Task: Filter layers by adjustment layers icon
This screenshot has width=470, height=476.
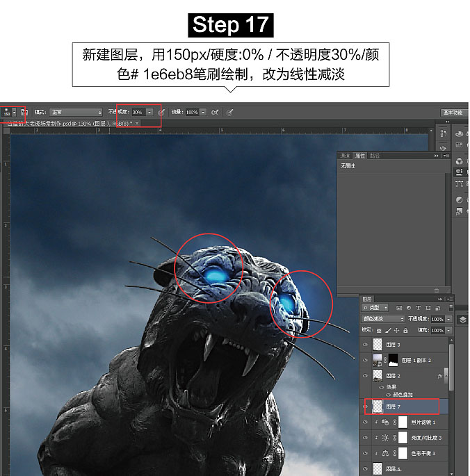Action: click(x=409, y=308)
